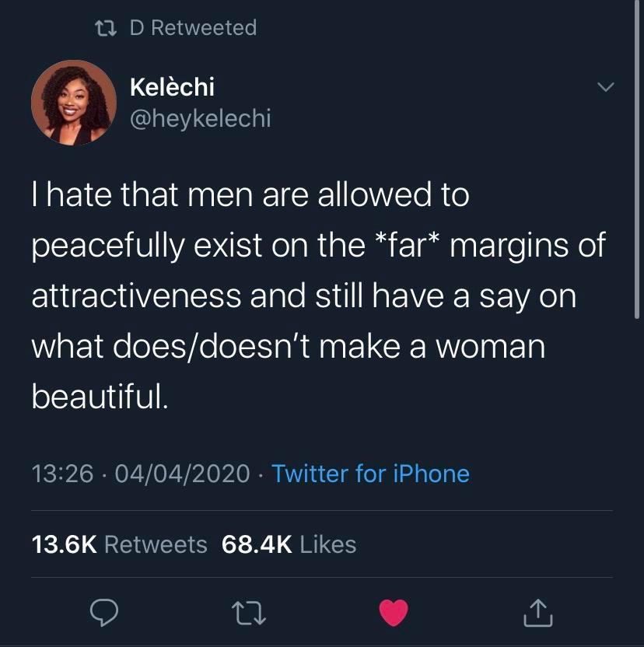Click the retweet arrows icon next to 'D Retweeted'
The width and height of the screenshot is (644, 647).
point(103,27)
